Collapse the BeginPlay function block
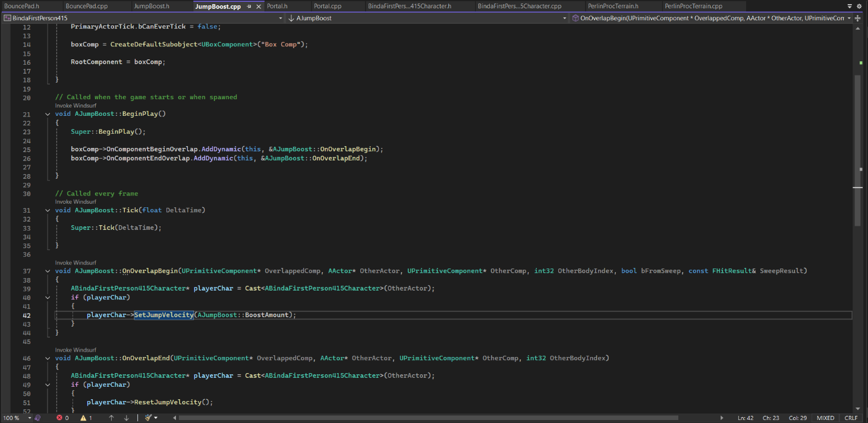 [48, 114]
